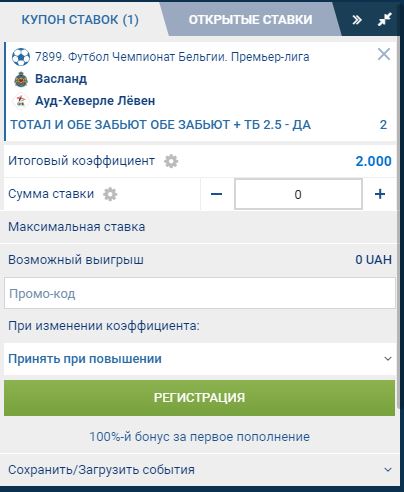The height and width of the screenshot is (492, 404).
Task: Expand Сохранить/Загрузить события section
Action: click(x=200, y=470)
